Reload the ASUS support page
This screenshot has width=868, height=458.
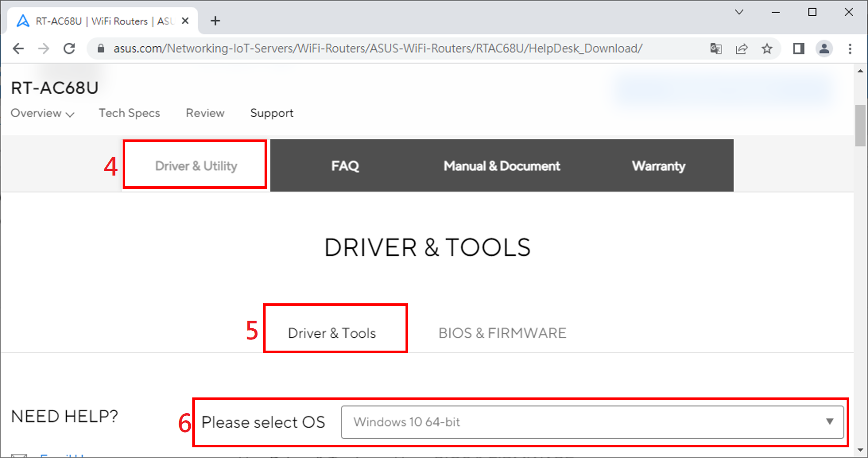[x=69, y=49]
